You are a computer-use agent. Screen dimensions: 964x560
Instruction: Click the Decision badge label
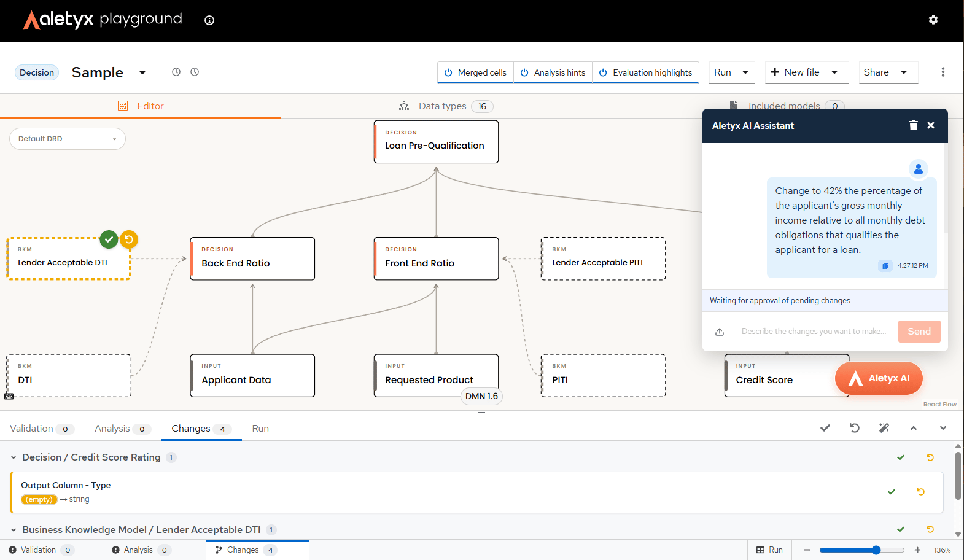point(37,72)
